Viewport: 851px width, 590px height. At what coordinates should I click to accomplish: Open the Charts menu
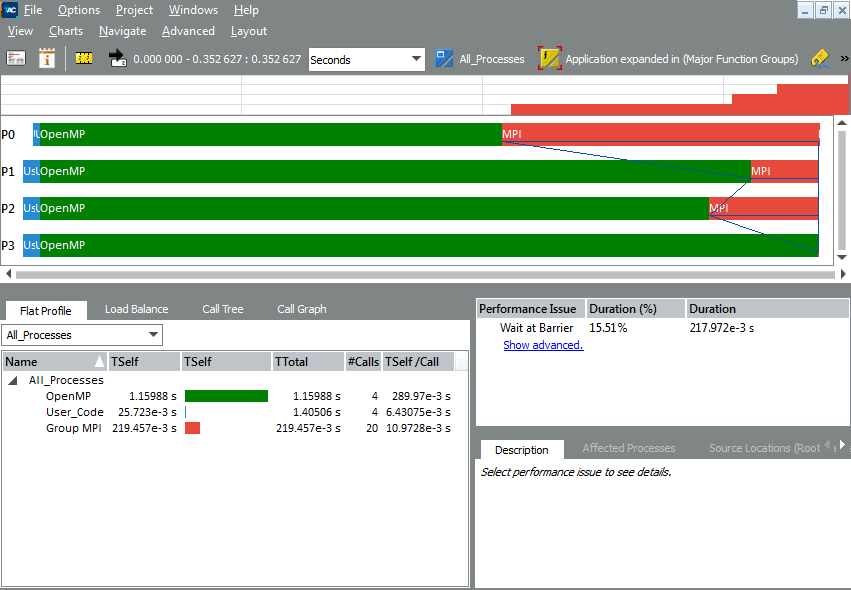click(66, 31)
